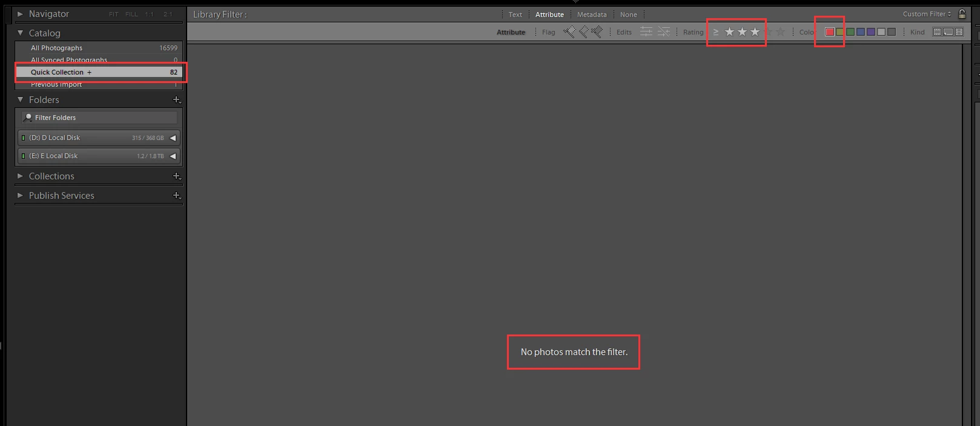Set Navigator zoom to 1:1
Viewport: 980px width, 426px height.
point(149,15)
